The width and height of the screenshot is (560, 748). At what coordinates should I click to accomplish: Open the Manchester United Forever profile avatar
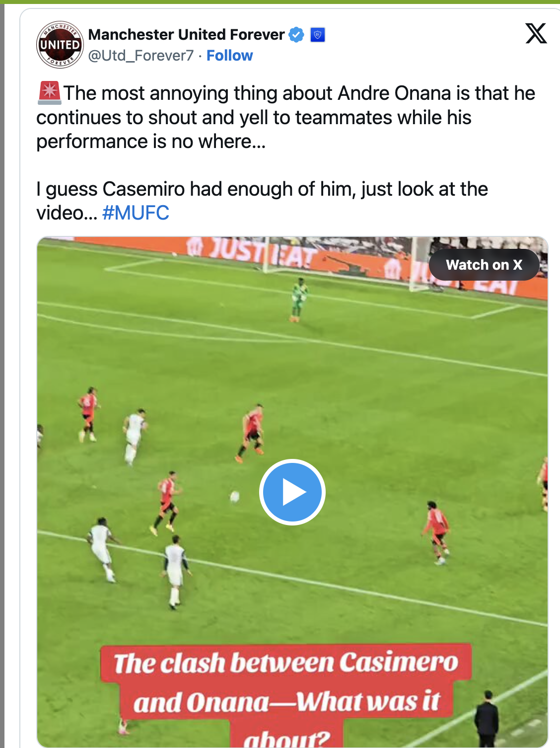(60, 45)
